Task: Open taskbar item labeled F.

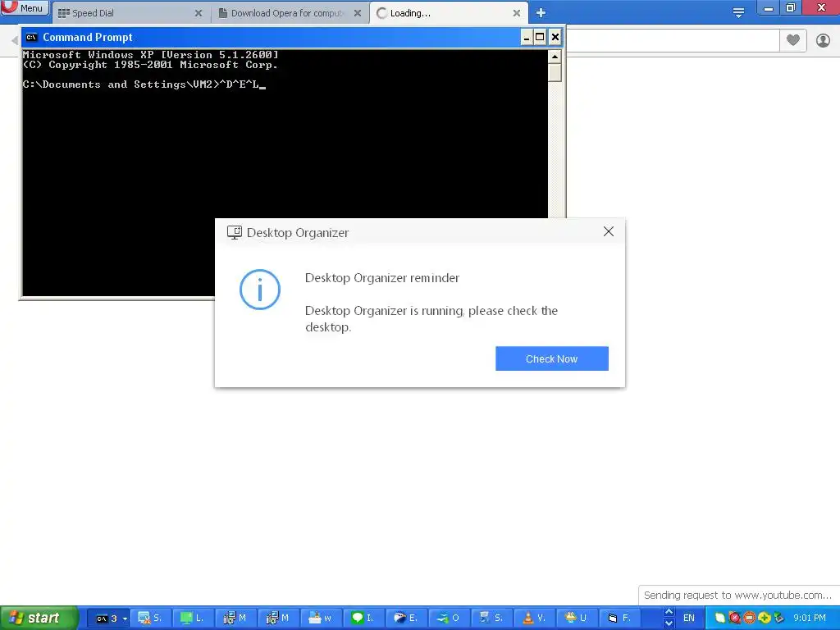Action: 620,619
